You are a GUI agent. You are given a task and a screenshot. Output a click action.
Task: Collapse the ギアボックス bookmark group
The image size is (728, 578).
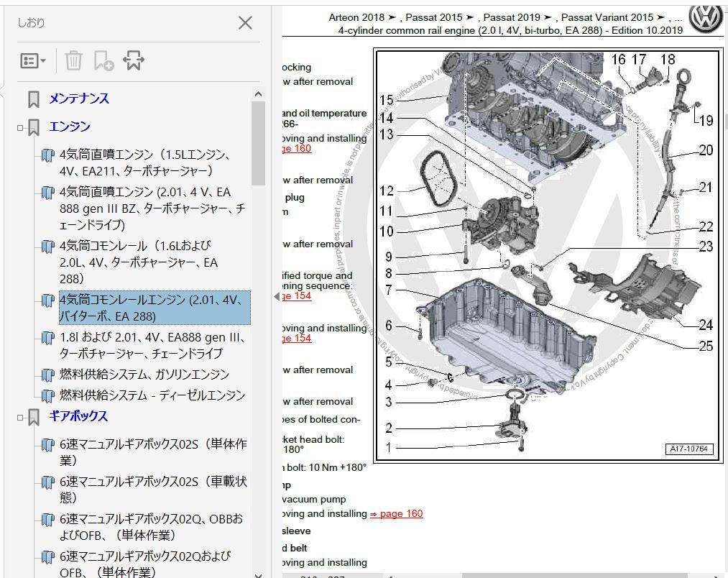tap(20, 417)
